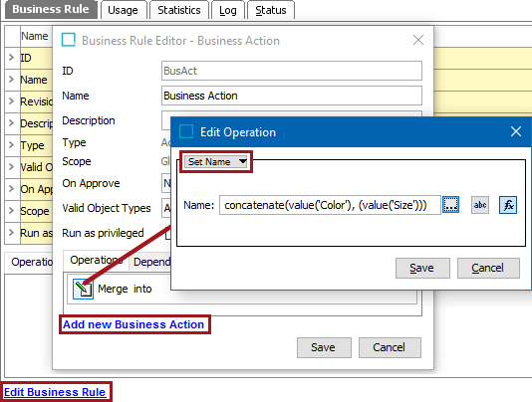Open the Statistics tab
Screen dimensions: 532x402
[x=179, y=10]
